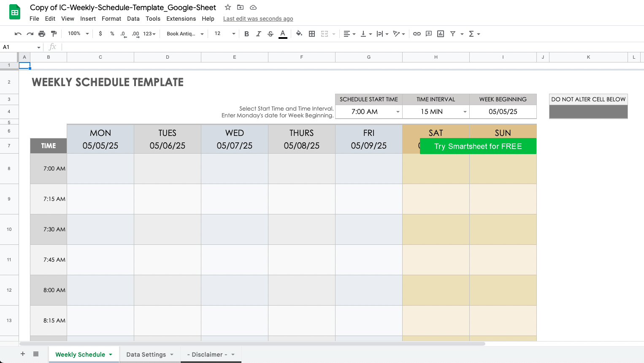Star this spreadsheet document
Viewport: 644px width, 363px height.
(228, 7)
